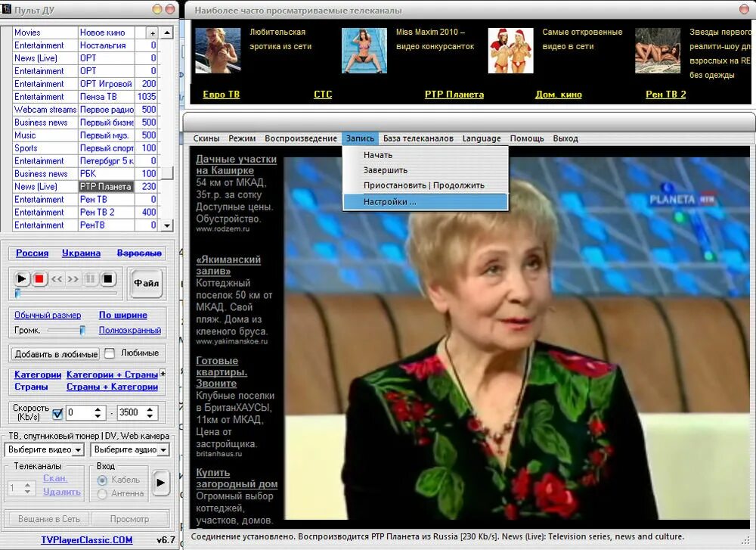Increase minimum speed value with up arrow
The image size is (756, 550).
tap(98, 409)
